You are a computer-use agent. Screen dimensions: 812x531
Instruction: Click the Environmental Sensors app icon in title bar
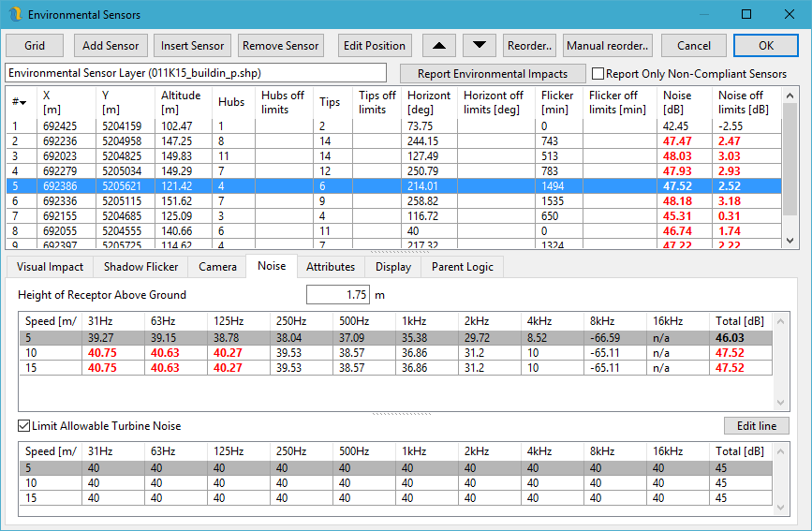(14, 15)
